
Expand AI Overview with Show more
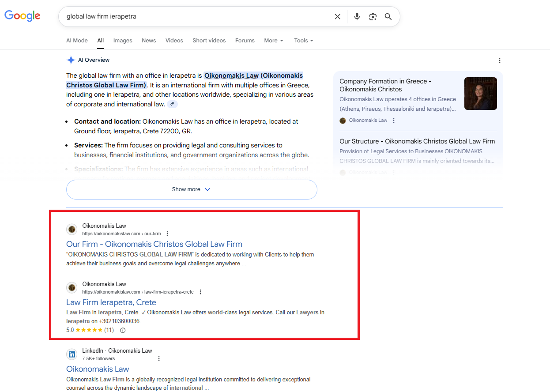[x=192, y=189]
